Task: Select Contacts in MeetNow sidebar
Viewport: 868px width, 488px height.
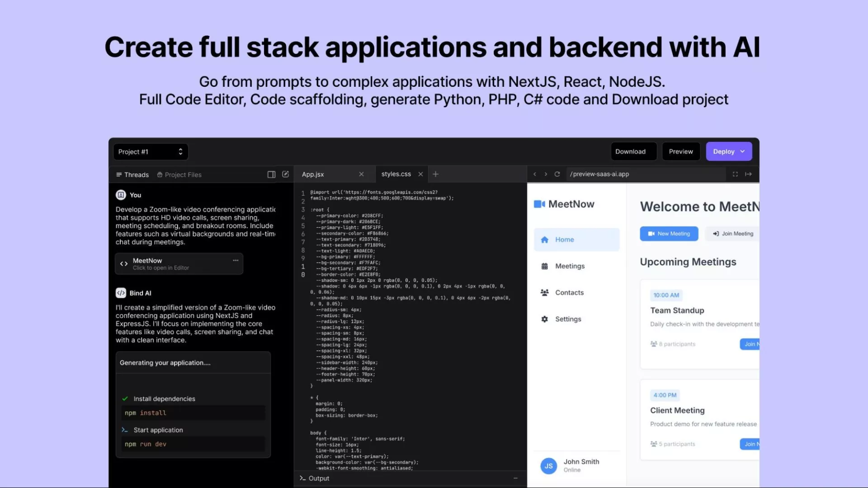Action: (569, 293)
